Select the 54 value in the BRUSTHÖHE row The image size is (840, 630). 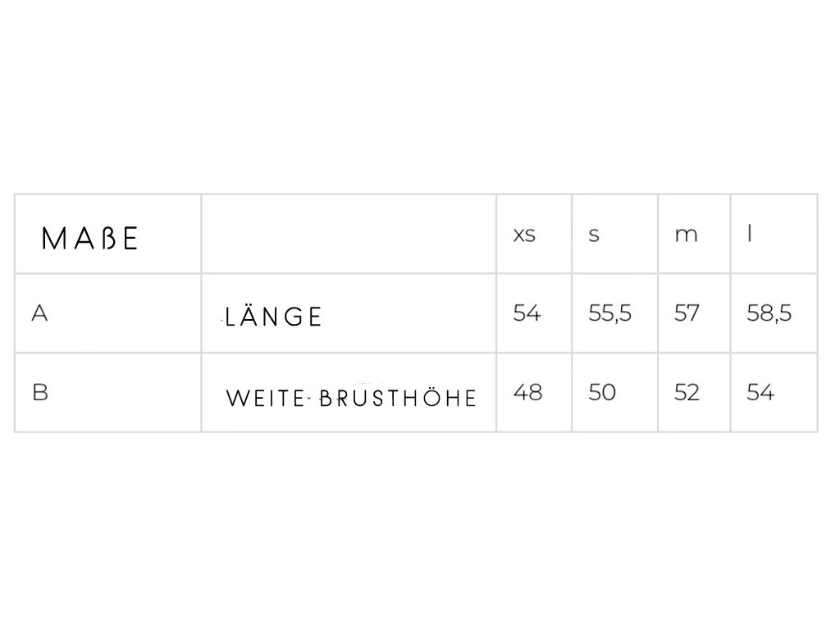(x=760, y=392)
